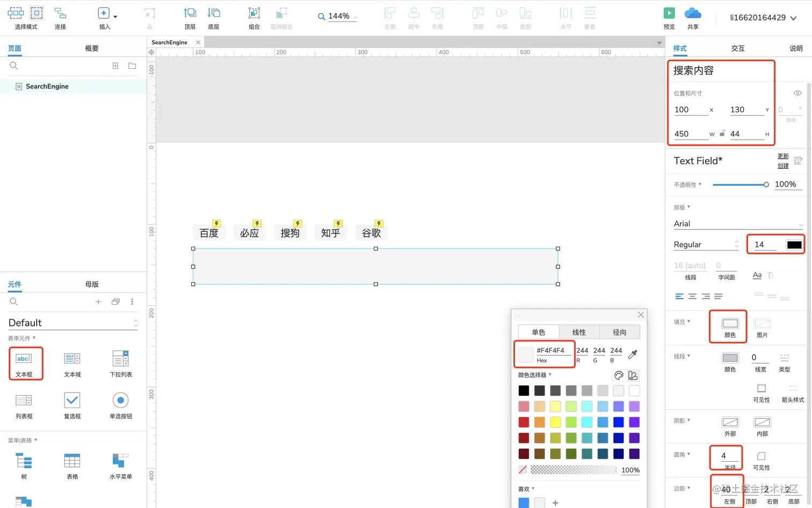
Task: Select the 文本域 text area widget
Action: (x=72, y=363)
